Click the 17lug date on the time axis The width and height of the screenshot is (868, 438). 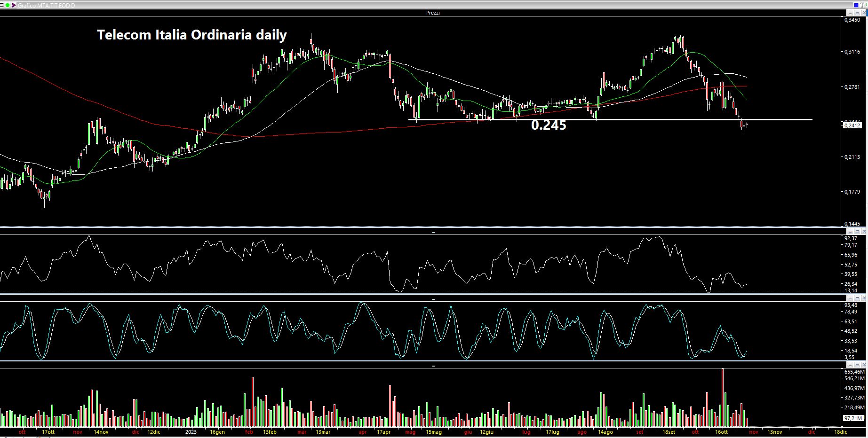[552, 432]
